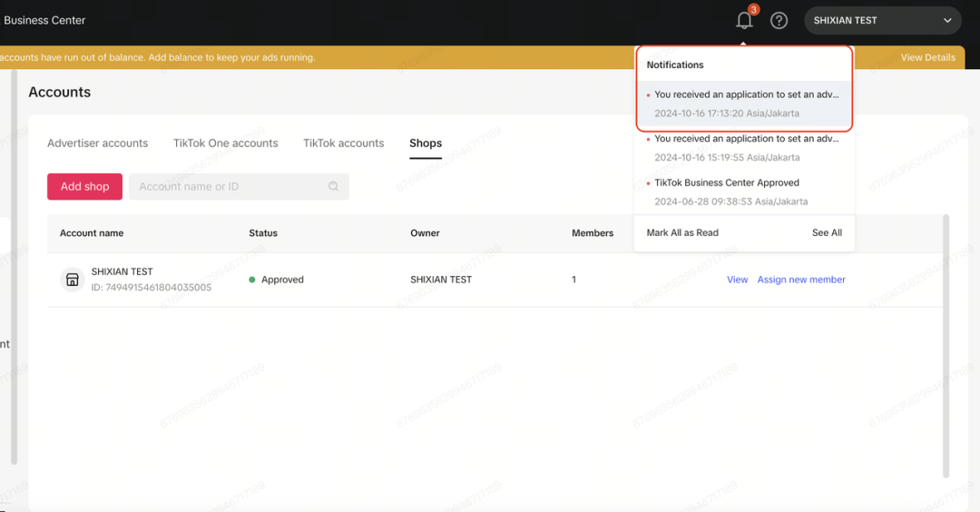This screenshot has height=512, width=980.
Task: Select the TikTok accounts tab
Action: (343, 143)
